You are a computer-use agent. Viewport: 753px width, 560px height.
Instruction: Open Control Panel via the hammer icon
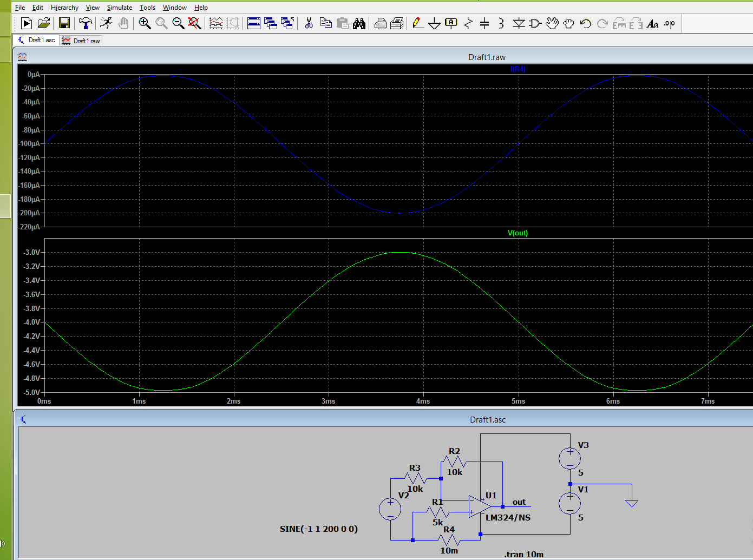85,23
